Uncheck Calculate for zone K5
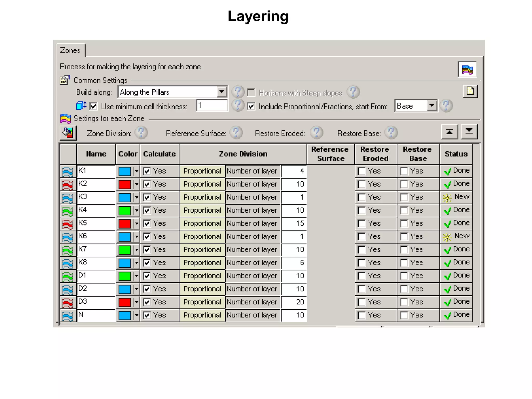532x399 pixels. pyautogui.click(x=147, y=223)
